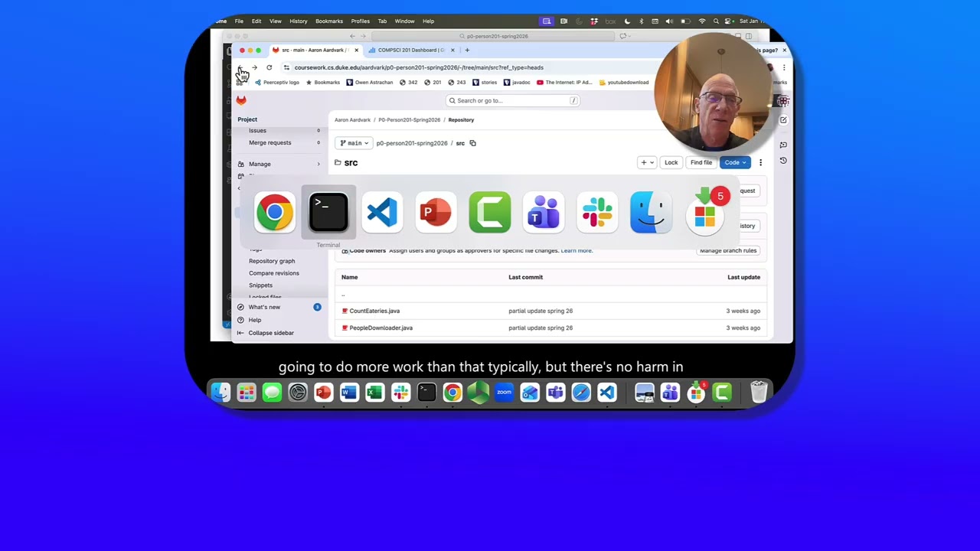This screenshot has height=551, width=980.
Task: Select PowerPoint in the app switcher
Action: tap(436, 212)
